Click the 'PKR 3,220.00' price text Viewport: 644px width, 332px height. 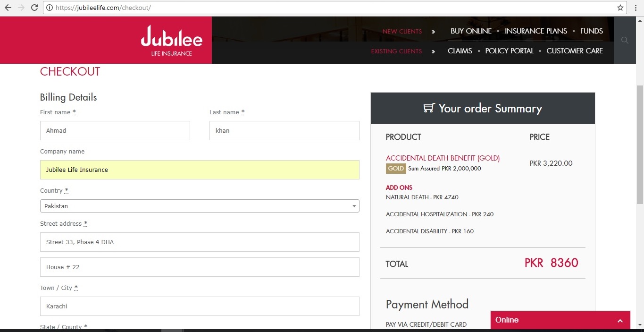[551, 163]
